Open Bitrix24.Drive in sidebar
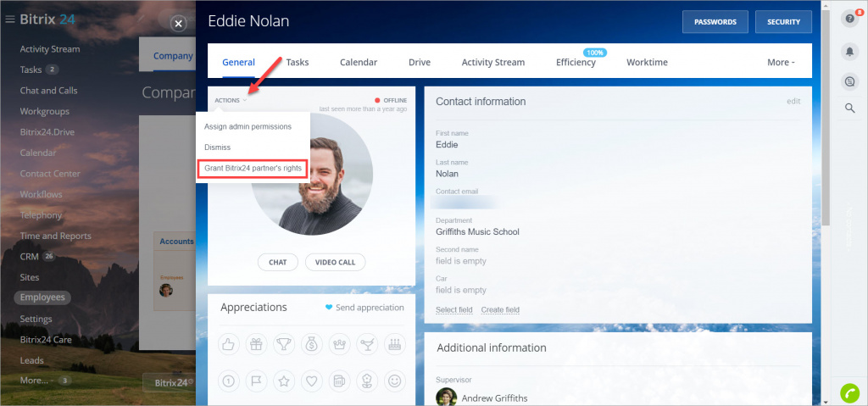 [47, 132]
